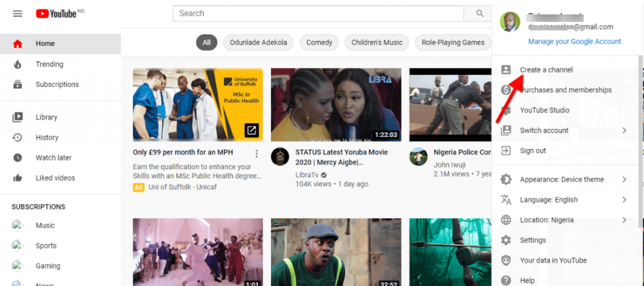Click the Subscriptions icon in sidebar
Viewport: 644px width, 286px height.
(18, 84)
